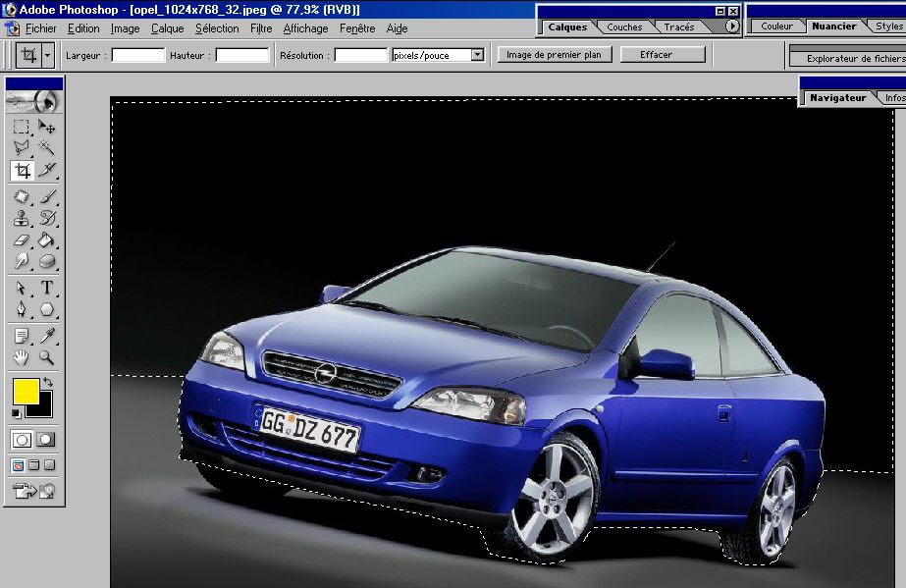Select the Zoom magnifier tool

[x=47, y=358]
